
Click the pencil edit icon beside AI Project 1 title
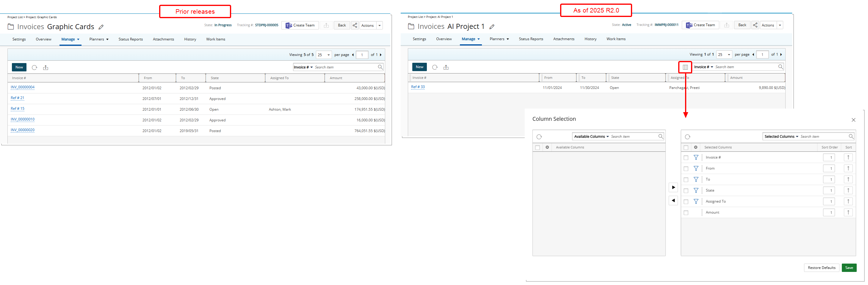[x=492, y=26]
